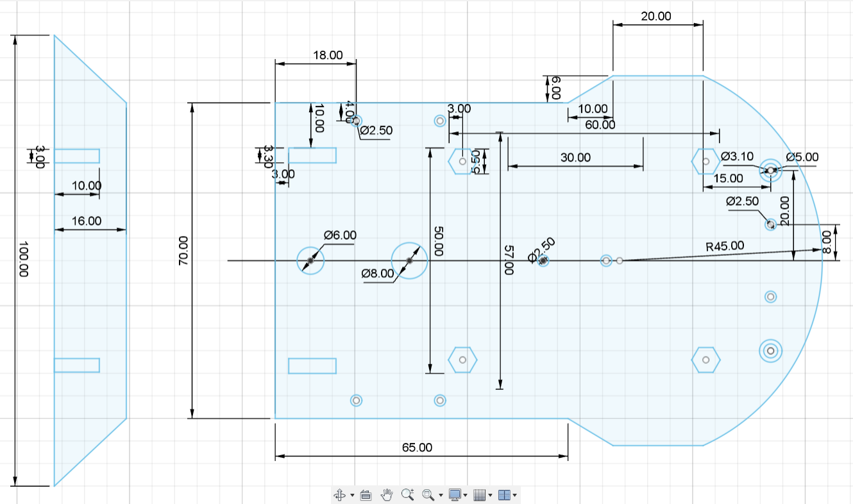Click the Zoom Window magnifier icon
Screen dimensions: 853x504
coord(428,495)
